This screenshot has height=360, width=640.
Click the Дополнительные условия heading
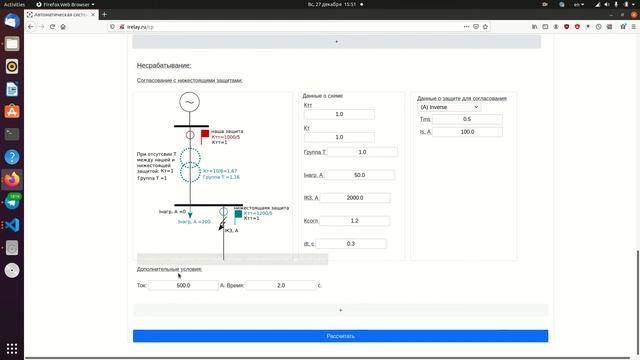(169, 269)
